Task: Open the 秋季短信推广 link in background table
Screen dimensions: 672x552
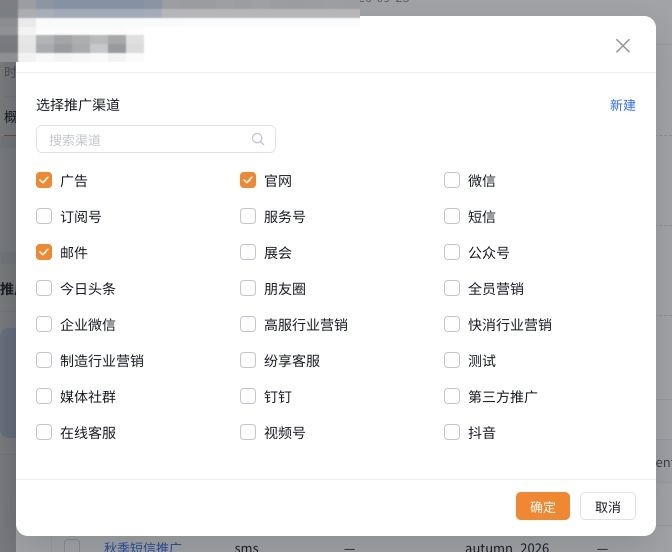Action: coord(143,547)
